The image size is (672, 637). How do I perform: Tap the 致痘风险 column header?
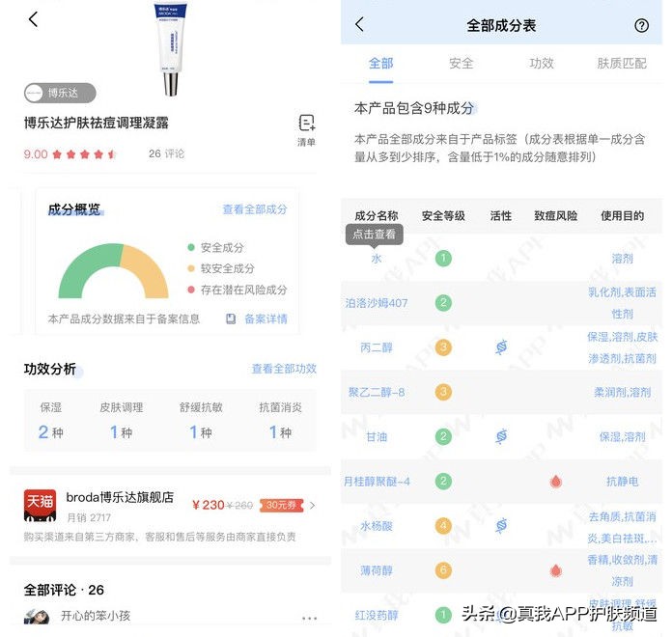[555, 216]
